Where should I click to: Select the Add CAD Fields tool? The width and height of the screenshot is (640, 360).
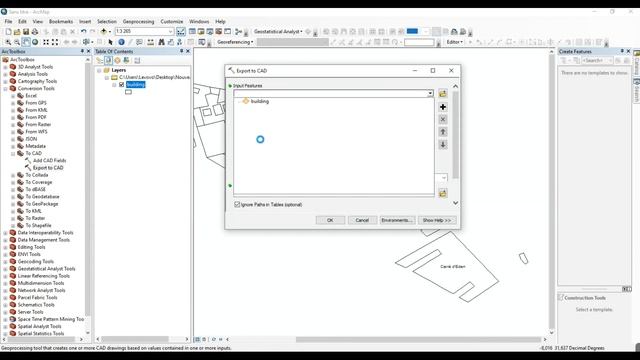tap(49, 160)
